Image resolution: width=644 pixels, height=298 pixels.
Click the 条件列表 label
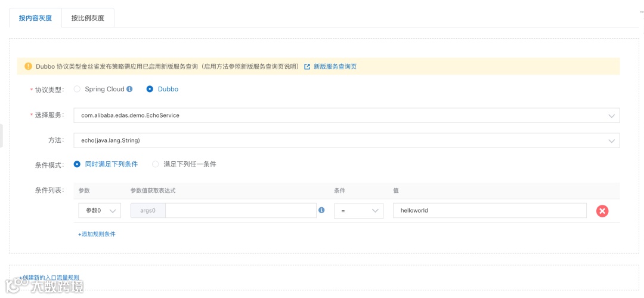pyautogui.click(x=49, y=190)
